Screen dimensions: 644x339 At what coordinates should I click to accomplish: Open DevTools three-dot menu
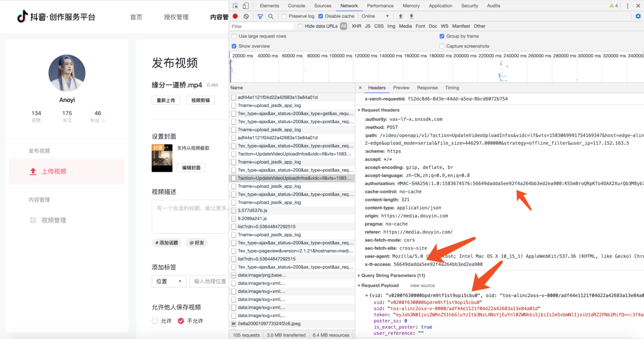coord(627,6)
